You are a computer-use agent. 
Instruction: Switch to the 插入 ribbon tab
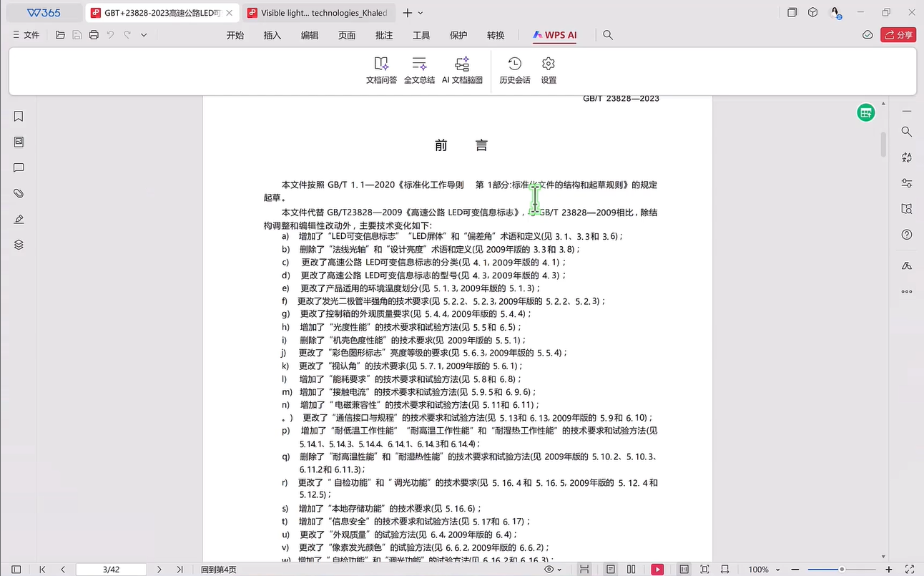pos(272,35)
